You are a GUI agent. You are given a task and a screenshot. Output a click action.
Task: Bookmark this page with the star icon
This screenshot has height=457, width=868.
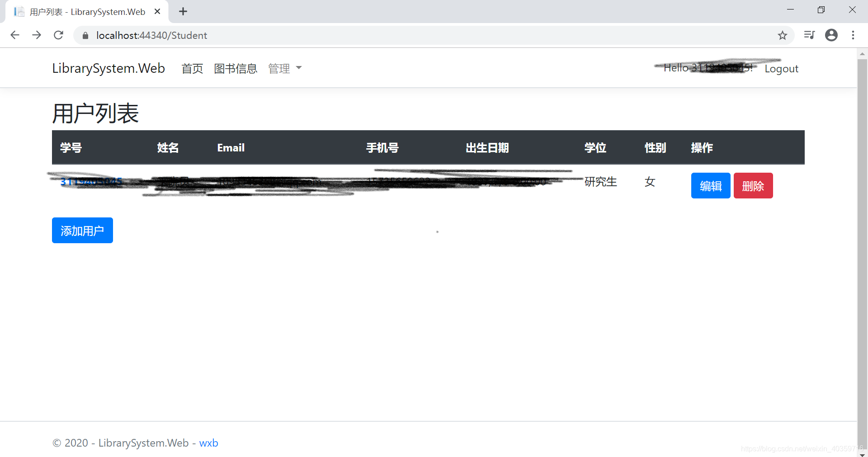783,35
